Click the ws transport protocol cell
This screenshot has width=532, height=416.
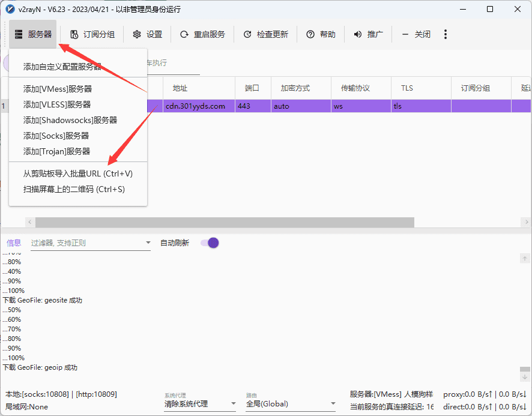[x=361, y=106]
